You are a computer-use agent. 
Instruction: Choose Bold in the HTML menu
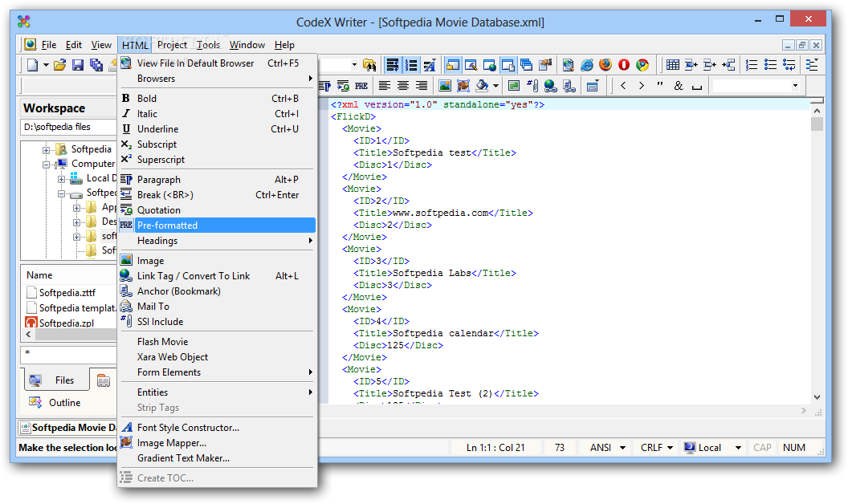[217, 99]
